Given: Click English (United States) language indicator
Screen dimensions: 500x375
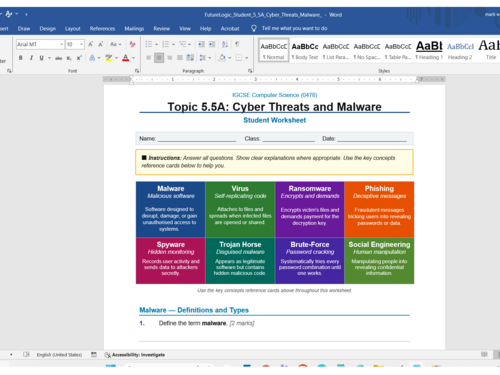Looking at the screenshot, I should pos(59,355).
